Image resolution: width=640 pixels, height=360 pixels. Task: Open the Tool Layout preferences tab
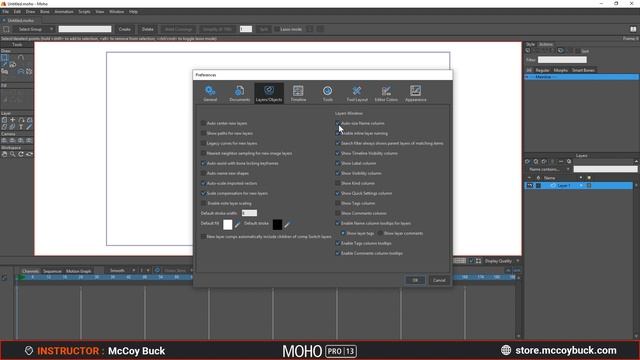pos(357,93)
